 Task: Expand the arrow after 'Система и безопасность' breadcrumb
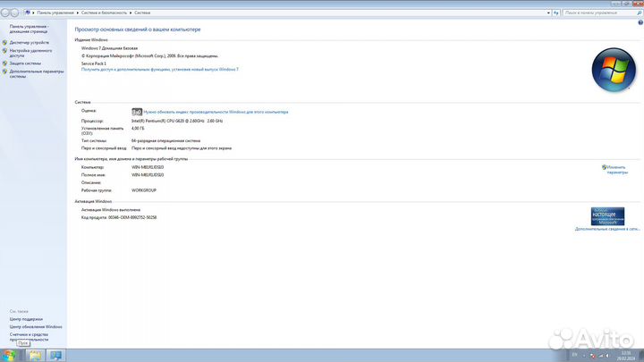pos(131,13)
